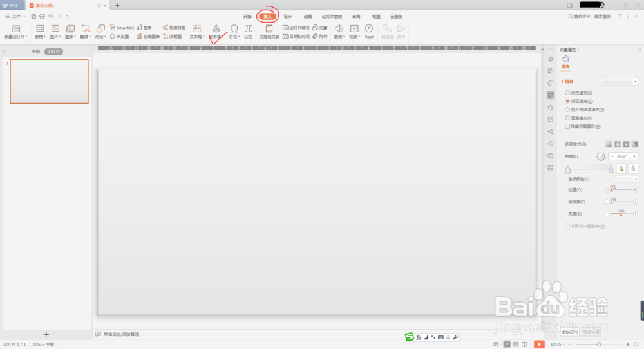The image size is (644, 349).
Task: Open star favorites icon in right sidebar
Action: click(x=551, y=107)
